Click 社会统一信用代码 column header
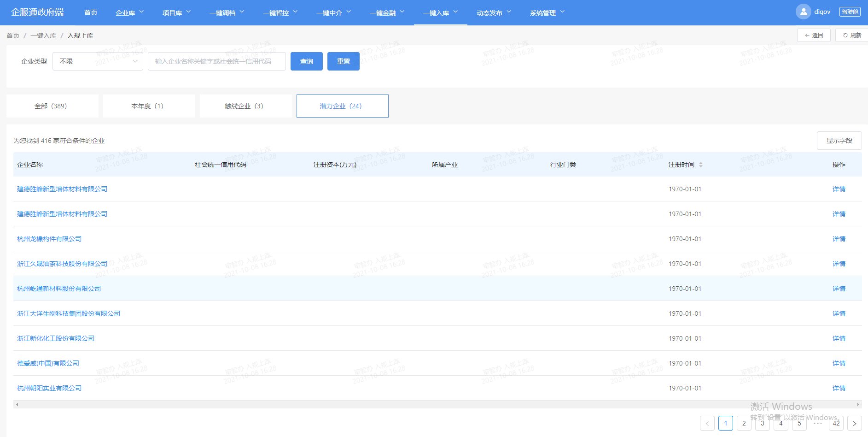The image size is (868, 437). coord(221,165)
